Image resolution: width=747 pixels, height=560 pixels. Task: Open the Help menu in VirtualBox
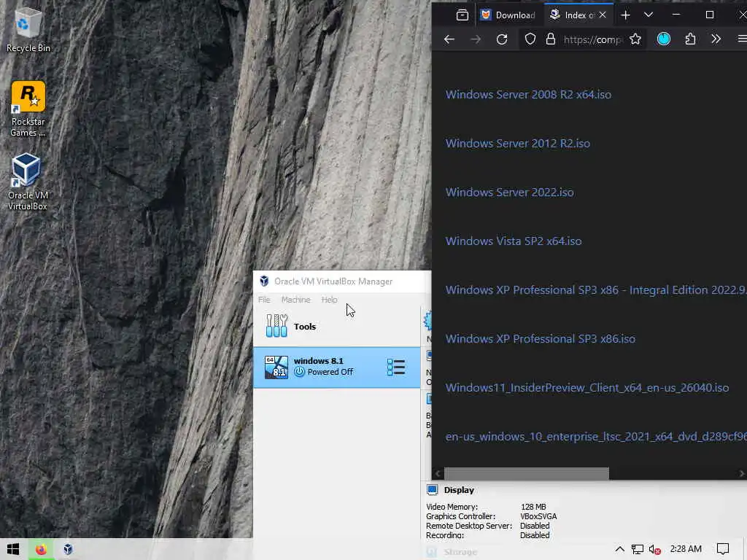pos(329,300)
